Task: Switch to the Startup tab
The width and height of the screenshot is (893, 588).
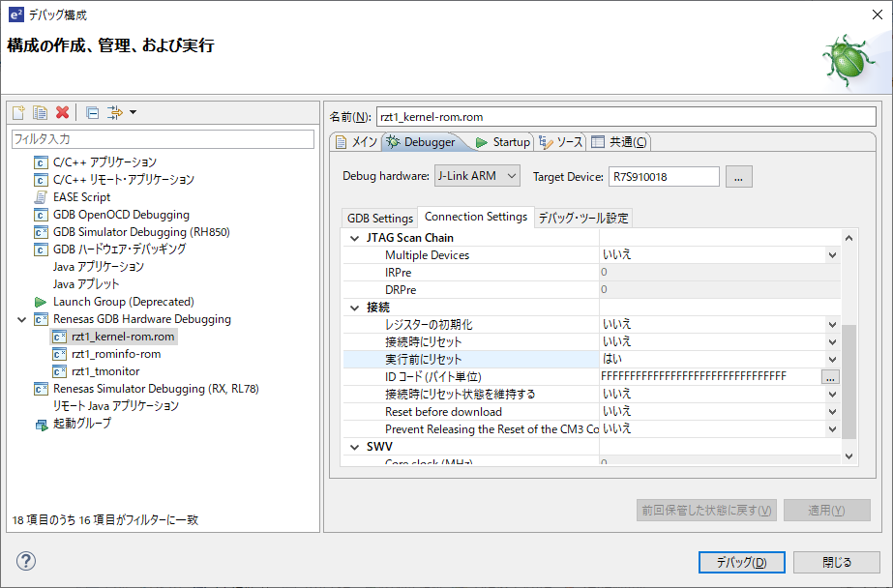Action: [x=503, y=142]
